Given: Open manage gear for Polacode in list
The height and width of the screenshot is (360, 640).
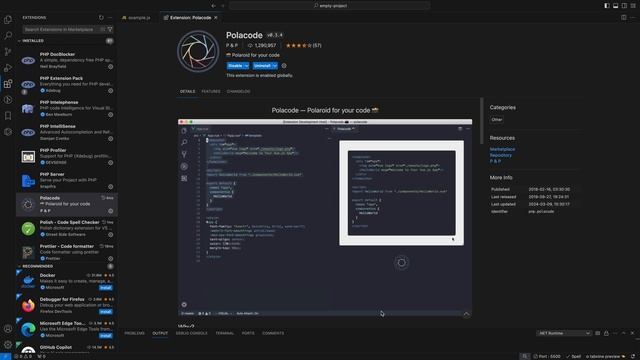Looking at the screenshot, I should click(x=110, y=211).
